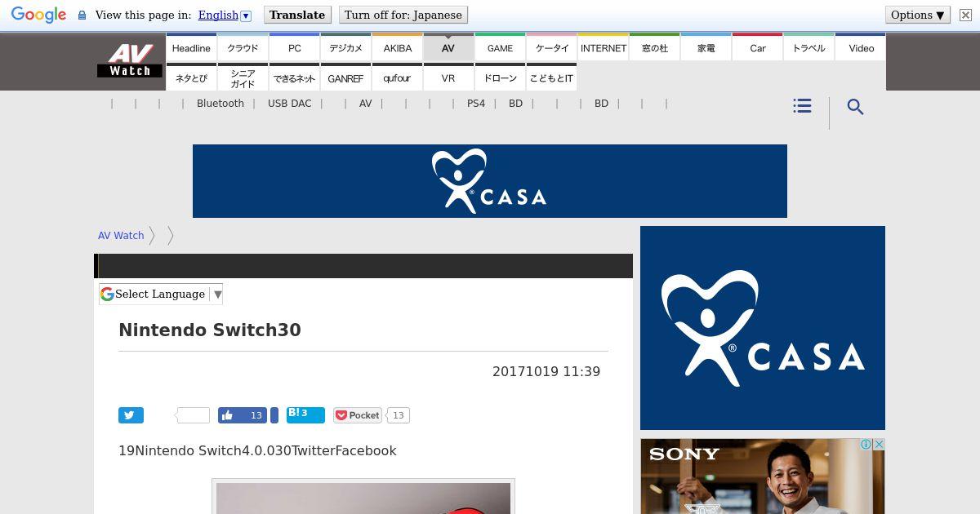
Task: Click the Sony sidebar advertisement
Action: click(763, 476)
